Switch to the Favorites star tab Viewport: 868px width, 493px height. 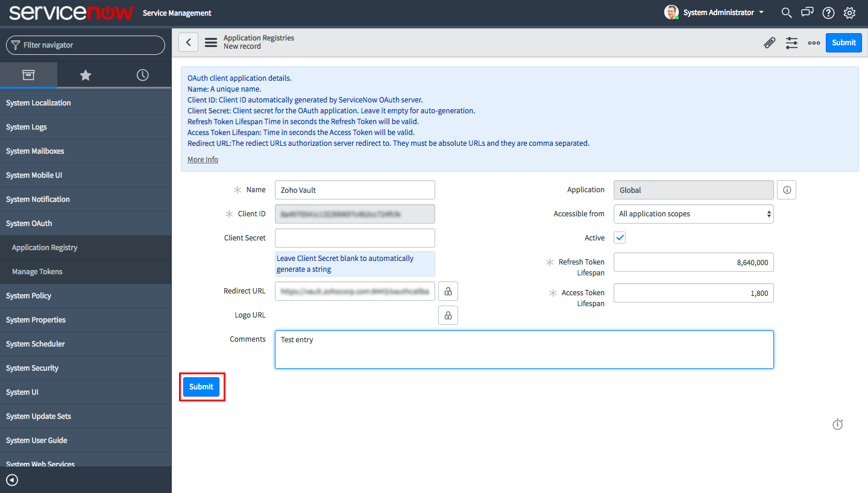[86, 75]
